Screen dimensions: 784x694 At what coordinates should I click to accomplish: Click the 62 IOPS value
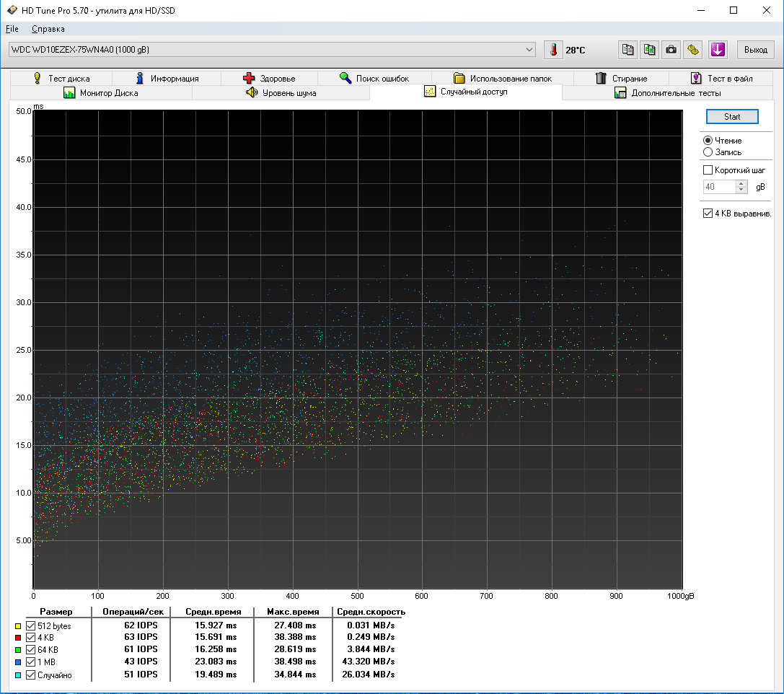click(141, 625)
